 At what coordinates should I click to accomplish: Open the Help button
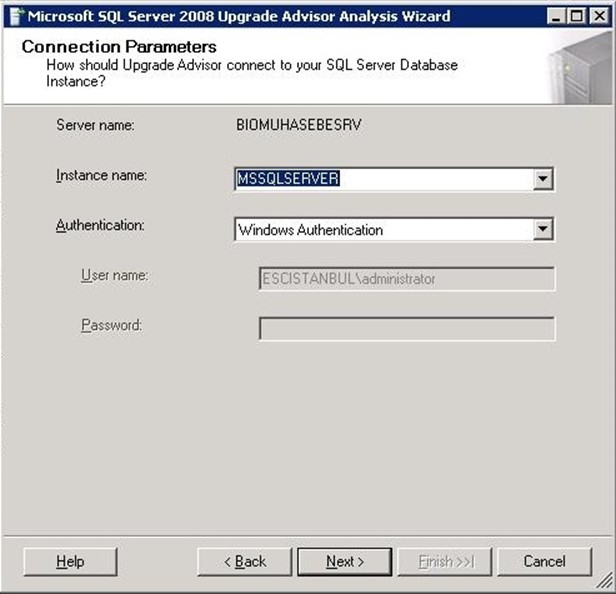(x=70, y=562)
